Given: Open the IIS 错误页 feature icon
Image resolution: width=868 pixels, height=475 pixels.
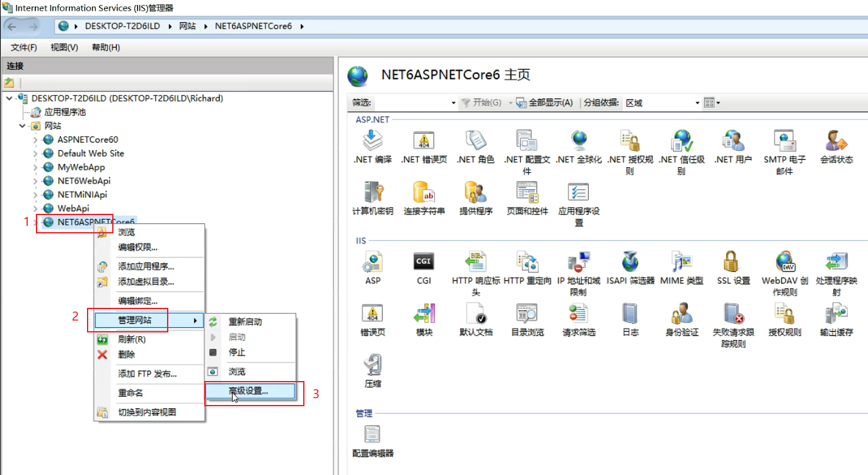Looking at the screenshot, I should (x=373, y=313).
